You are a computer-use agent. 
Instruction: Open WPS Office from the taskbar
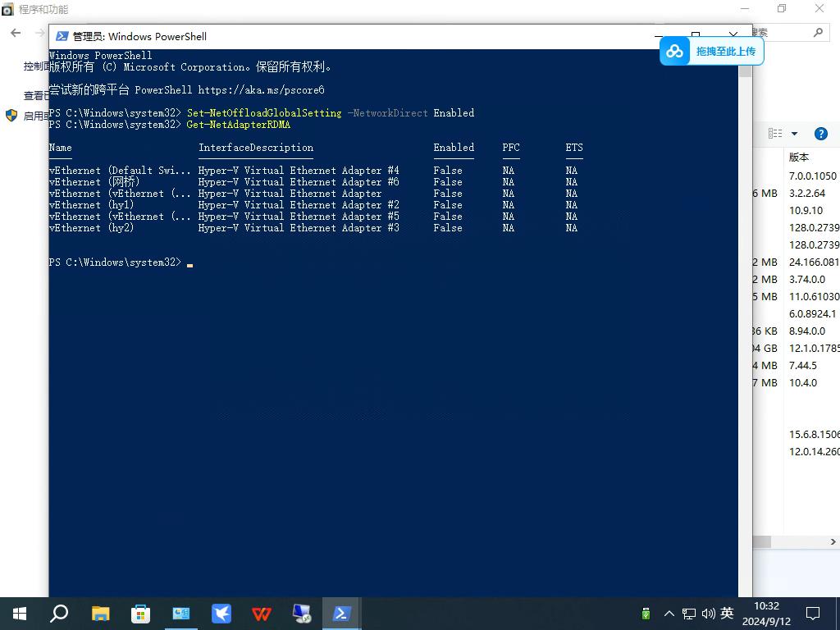coord(262,614)
